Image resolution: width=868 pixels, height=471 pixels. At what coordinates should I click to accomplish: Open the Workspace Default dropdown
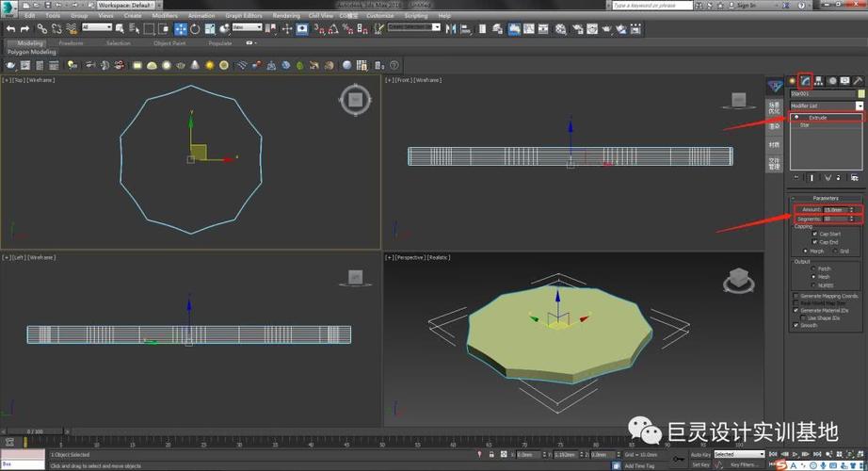click(127, 5)
